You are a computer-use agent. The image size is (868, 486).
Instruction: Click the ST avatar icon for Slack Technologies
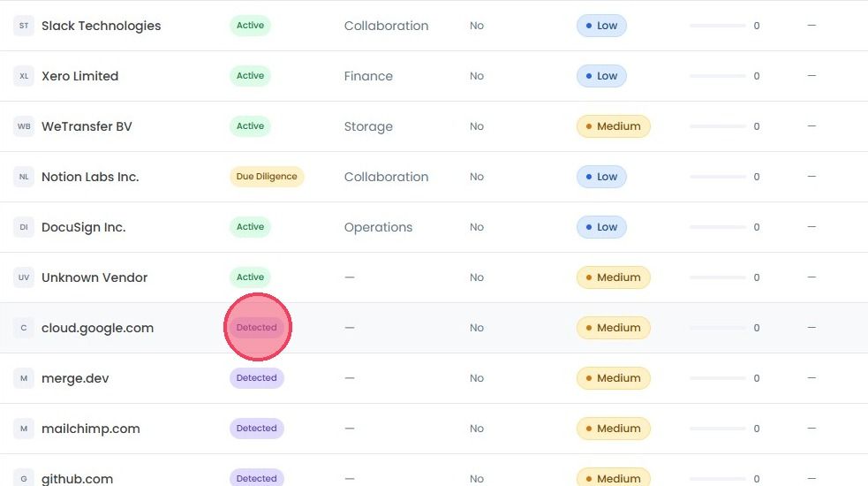pyautogui.click(x=24, y=26)
